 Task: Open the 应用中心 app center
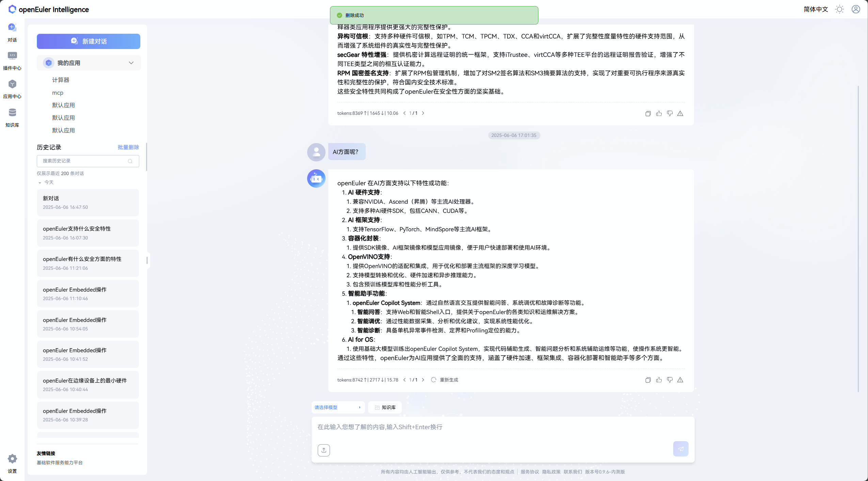(12, 89)
